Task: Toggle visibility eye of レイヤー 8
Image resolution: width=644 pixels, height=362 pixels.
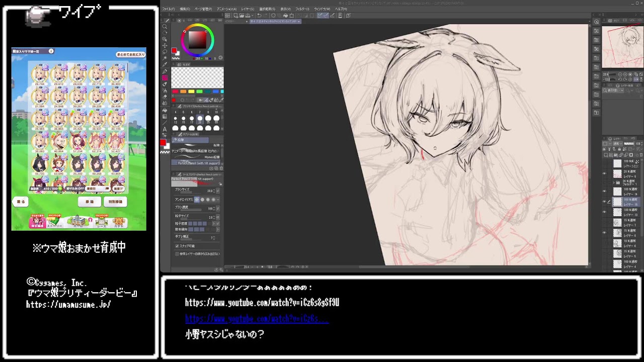Action: pos(604,232)
